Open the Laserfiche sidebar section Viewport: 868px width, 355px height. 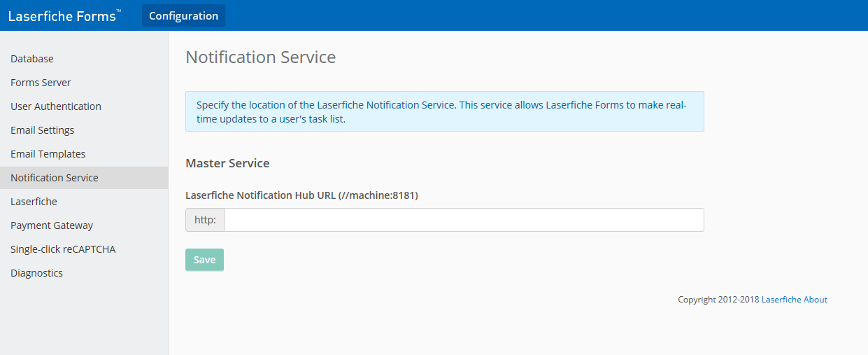(34, 202)
